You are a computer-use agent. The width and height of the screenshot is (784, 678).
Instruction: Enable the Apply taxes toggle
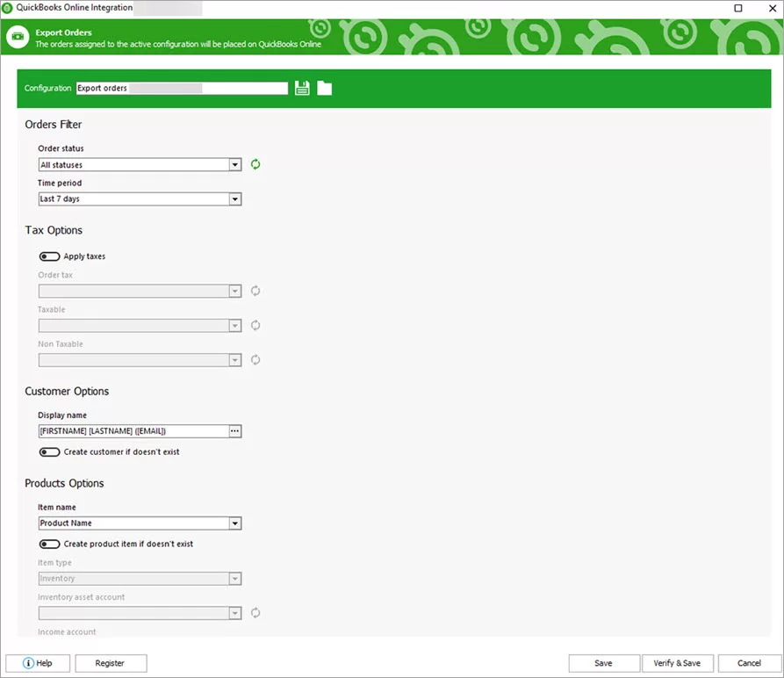pos(49,256)
